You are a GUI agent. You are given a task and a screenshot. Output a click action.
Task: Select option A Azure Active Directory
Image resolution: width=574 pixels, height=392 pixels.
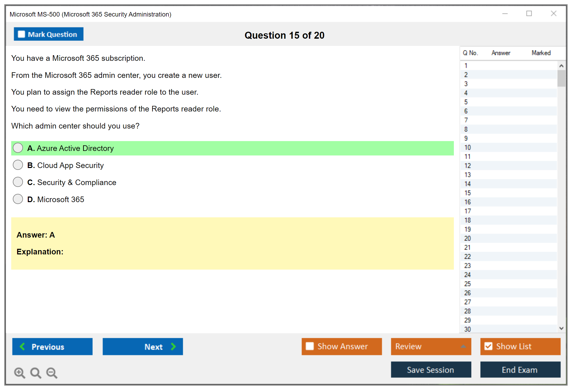click(x=18, y=148)
